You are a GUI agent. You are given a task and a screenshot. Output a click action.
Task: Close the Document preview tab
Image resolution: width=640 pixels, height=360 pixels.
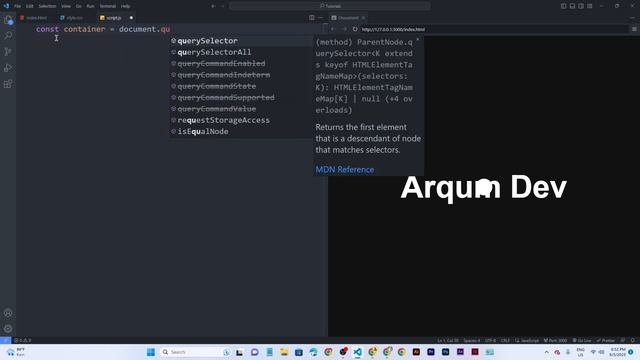pos(363,18)
